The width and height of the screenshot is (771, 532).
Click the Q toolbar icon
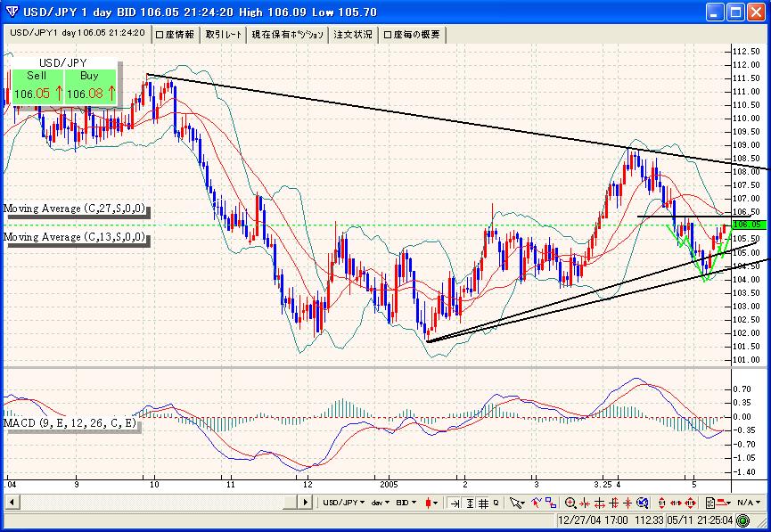pyautogui.click(x=496, y=503)
